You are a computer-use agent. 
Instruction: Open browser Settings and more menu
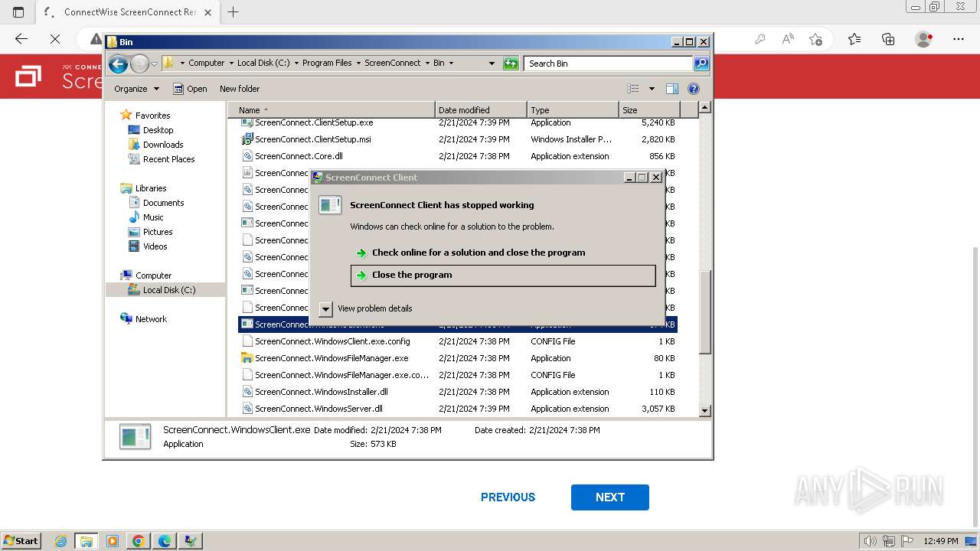959,39
